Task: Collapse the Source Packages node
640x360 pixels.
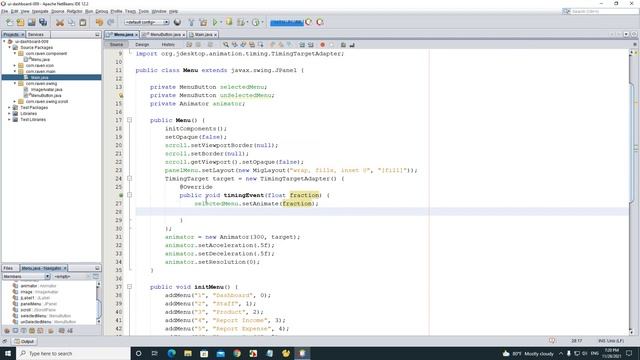Action: point(10,47)
